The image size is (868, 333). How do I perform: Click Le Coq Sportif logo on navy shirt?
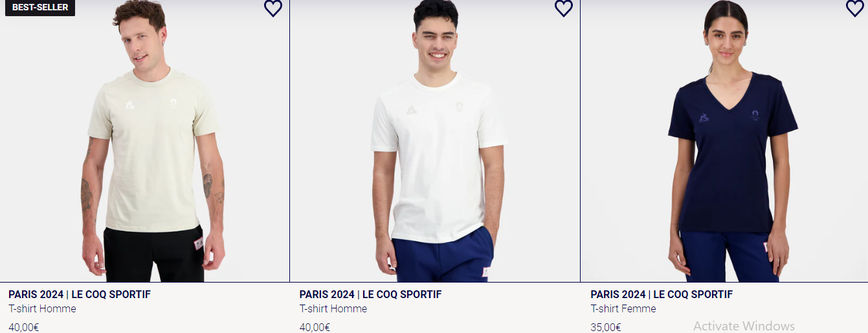(704, 118)
